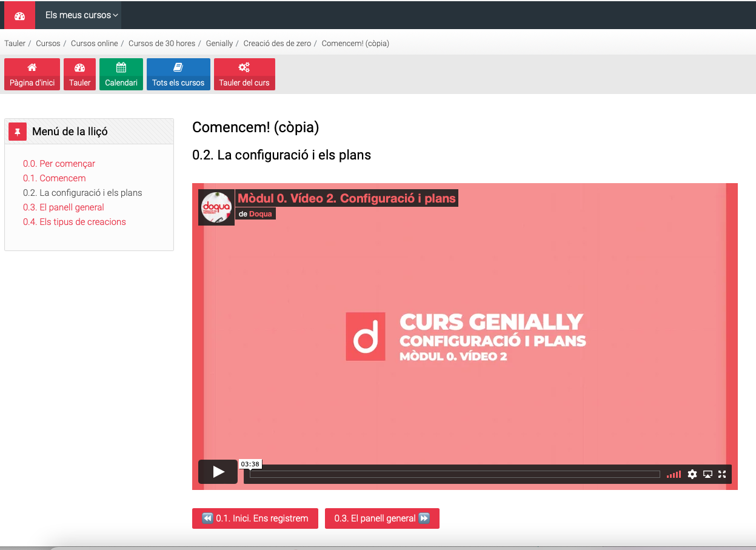756x550 pixels.
Task: Select 0.3. El panell general in lesson menu
Action: (64, 207)
